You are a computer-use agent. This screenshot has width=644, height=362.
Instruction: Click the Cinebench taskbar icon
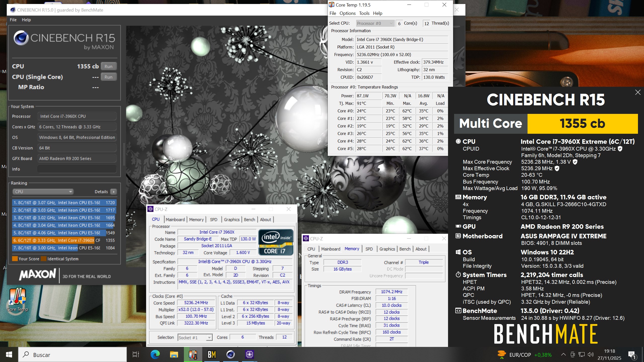coord(230,355)
